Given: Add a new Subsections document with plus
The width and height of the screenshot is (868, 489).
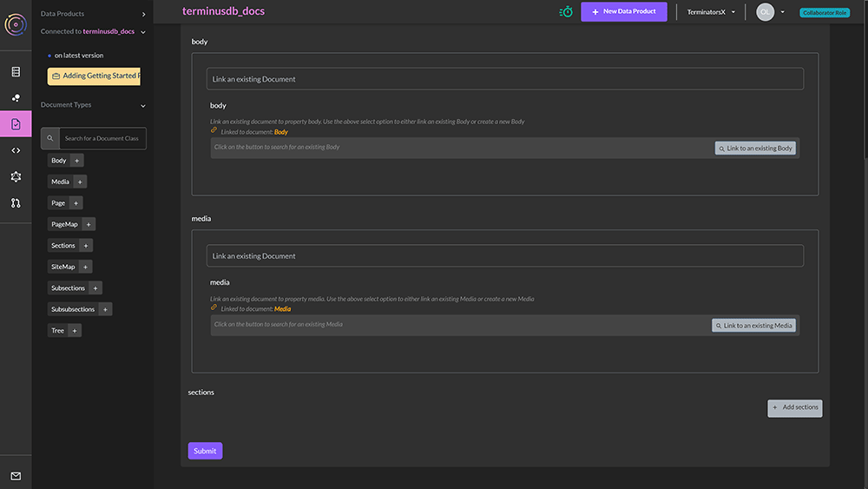Looking at the screenshot, I should click(x=95, y=288).
